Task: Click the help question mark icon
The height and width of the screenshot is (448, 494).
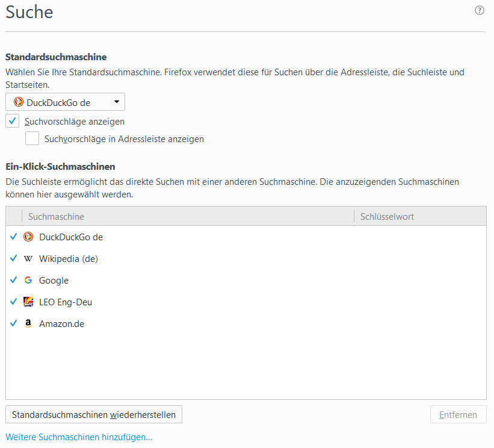Action: (x=480, y=10)
